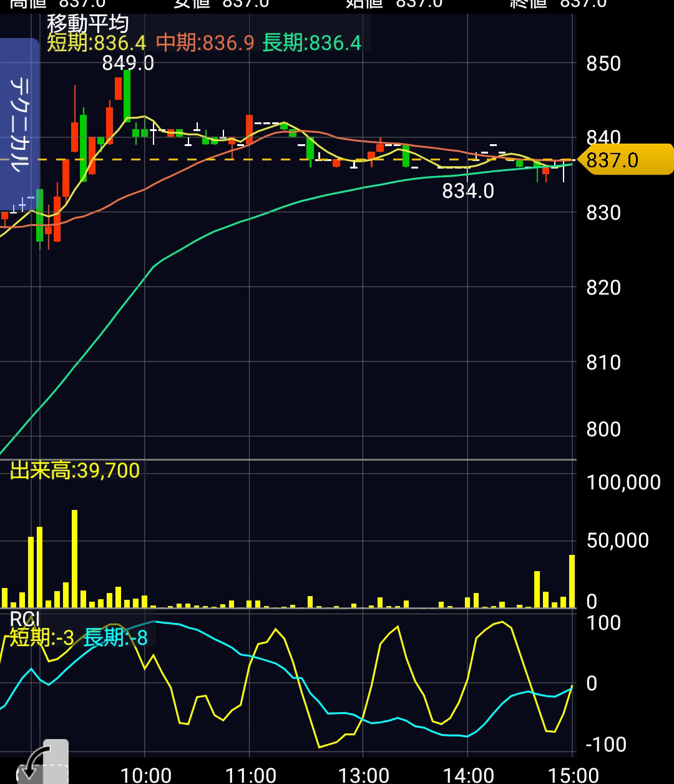Tap the RCI 長期:-8 value
Image resolution: width=674 pixels, height=784 pixels.
(x=116, y=637)
